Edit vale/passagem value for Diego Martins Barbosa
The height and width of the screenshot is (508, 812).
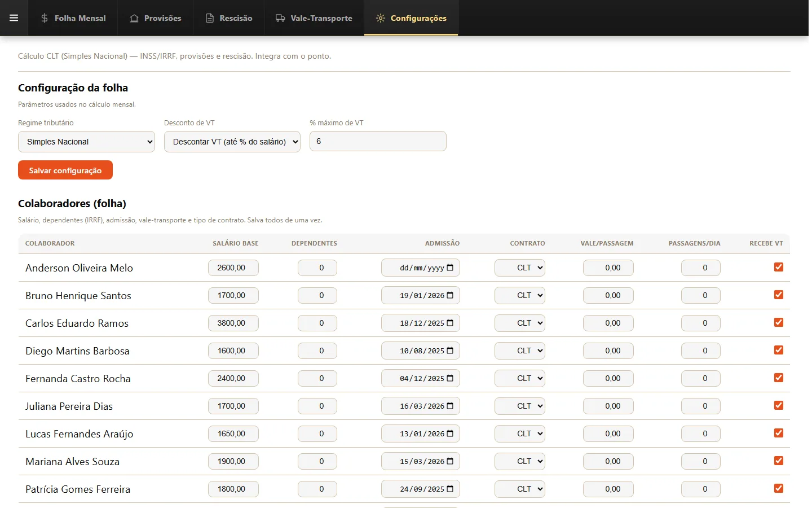[x=608, y=351]
